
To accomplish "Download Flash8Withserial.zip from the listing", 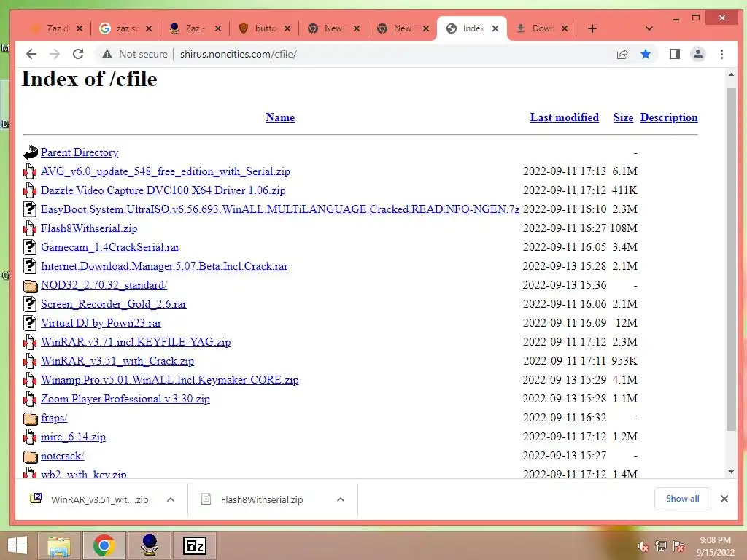I will coord(89,228).
